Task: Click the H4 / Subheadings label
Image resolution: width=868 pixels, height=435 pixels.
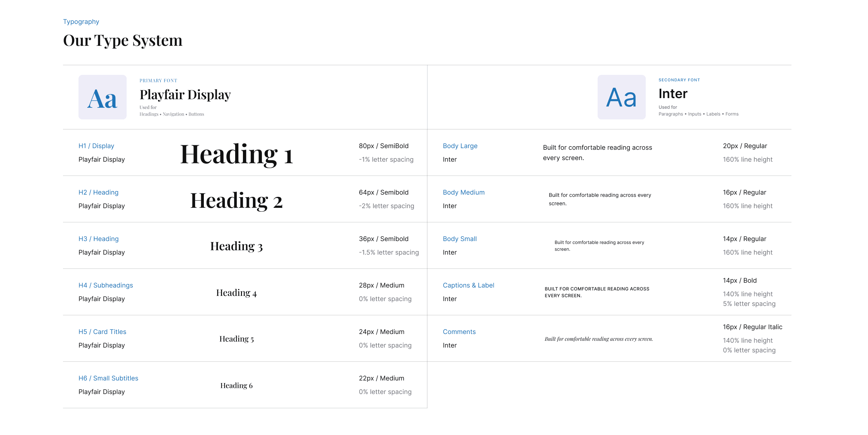Action: 106,285
